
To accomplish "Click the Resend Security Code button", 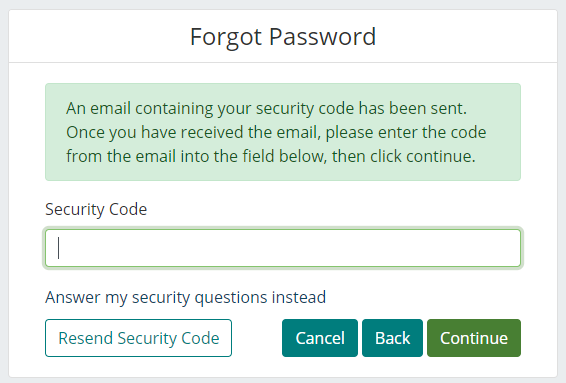I will [138, 338].
